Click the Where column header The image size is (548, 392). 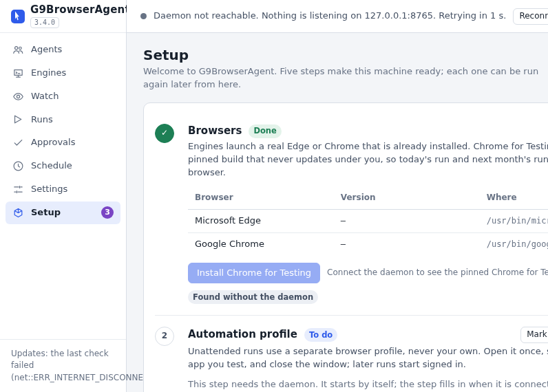pyautogui.click(x=501, y=197)
